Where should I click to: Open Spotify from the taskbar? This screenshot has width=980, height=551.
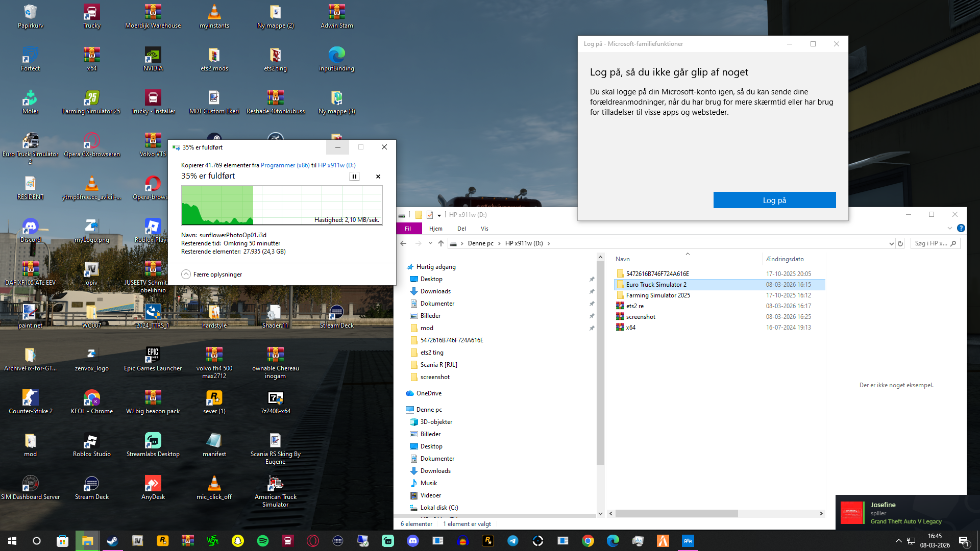tap(263, 541)
